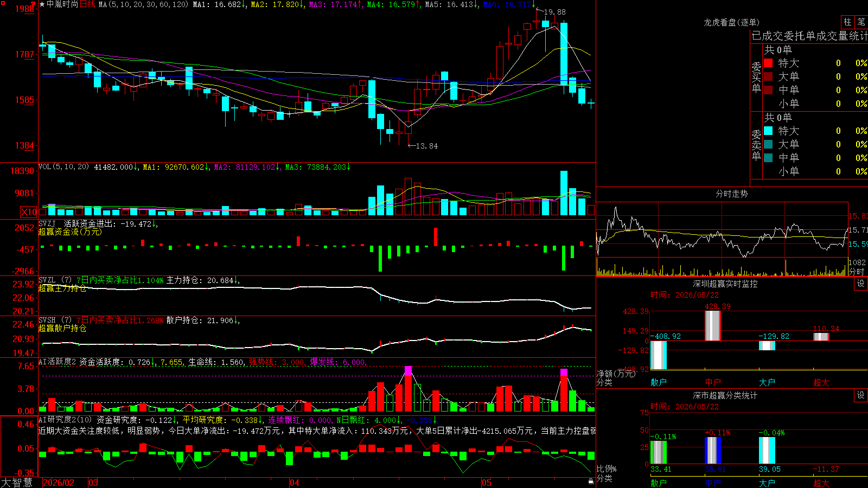
Task: Click the 428.39 bar of 中户
Action: point(713,326)
